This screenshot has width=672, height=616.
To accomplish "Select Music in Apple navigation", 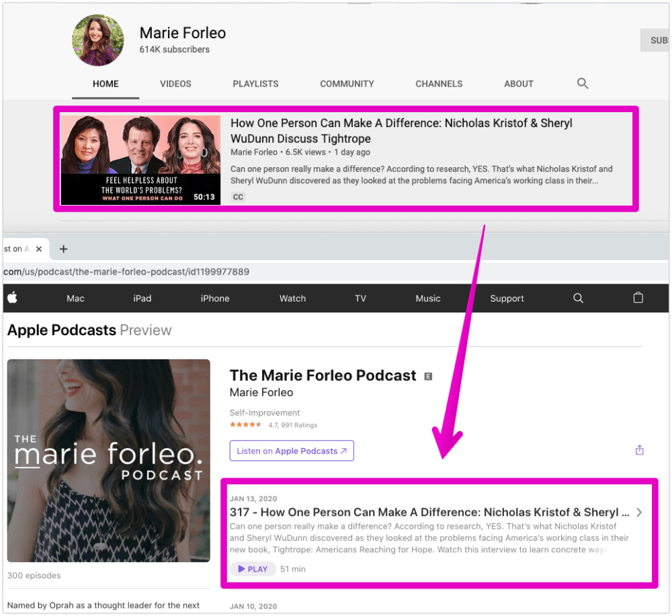I will click(427, 298).
